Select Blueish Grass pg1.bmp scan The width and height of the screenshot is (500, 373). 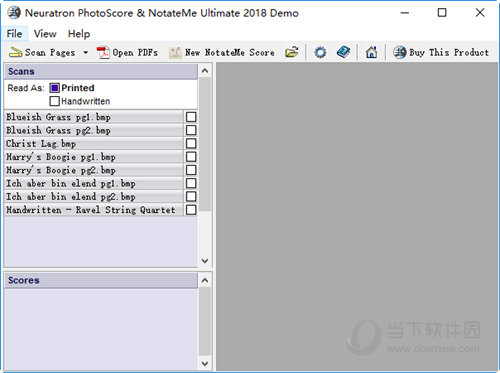click(94, 117)
